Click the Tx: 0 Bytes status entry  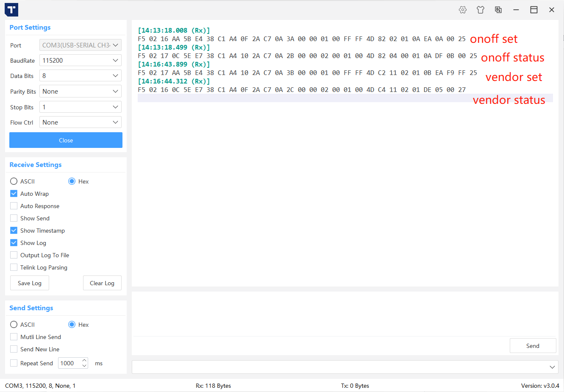[355, 386]
